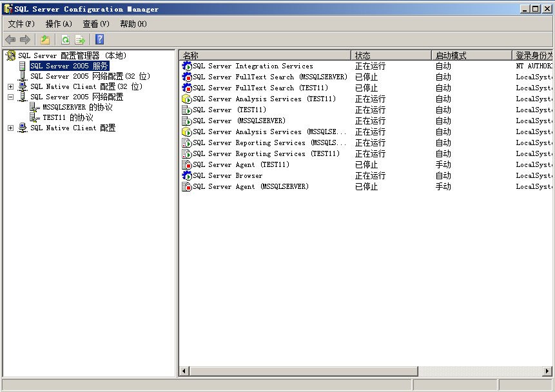Click the SQL Server Integration Services icon

click(187, 66)
